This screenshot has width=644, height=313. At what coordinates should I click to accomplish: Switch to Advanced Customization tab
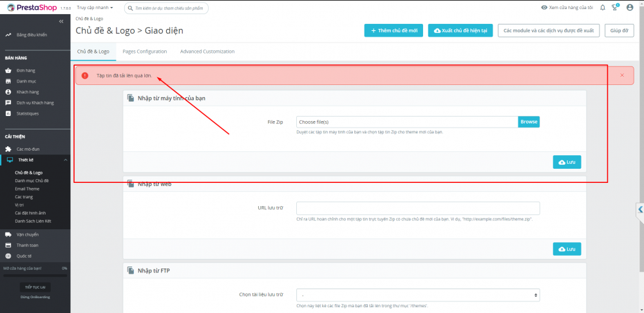pyautogui.click(x=207, y=52)
